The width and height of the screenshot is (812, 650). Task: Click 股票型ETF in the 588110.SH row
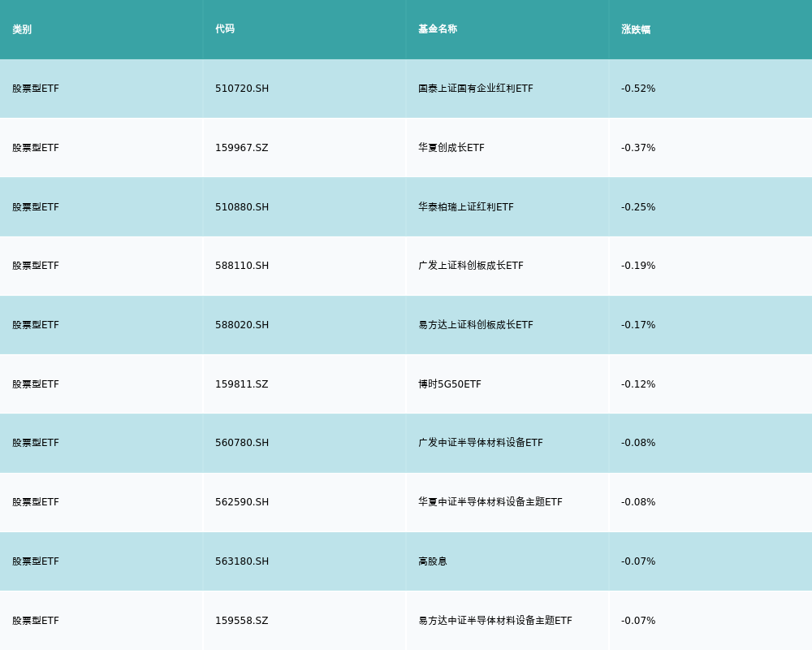(x=36, y=266)
